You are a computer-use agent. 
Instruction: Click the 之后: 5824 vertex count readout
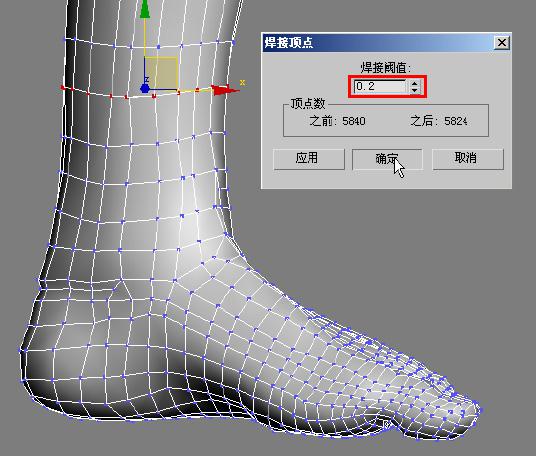[439, 121]
